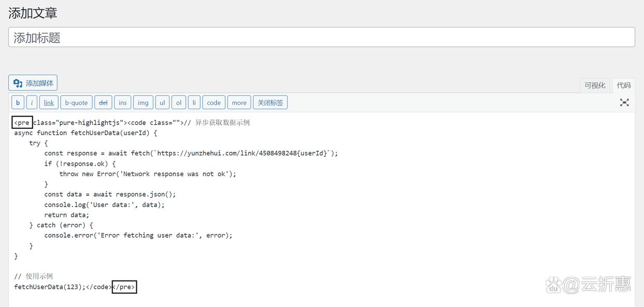The image size is (644, 307).
Task: Insert an image with the img button
Action: [x=143, y=102]
